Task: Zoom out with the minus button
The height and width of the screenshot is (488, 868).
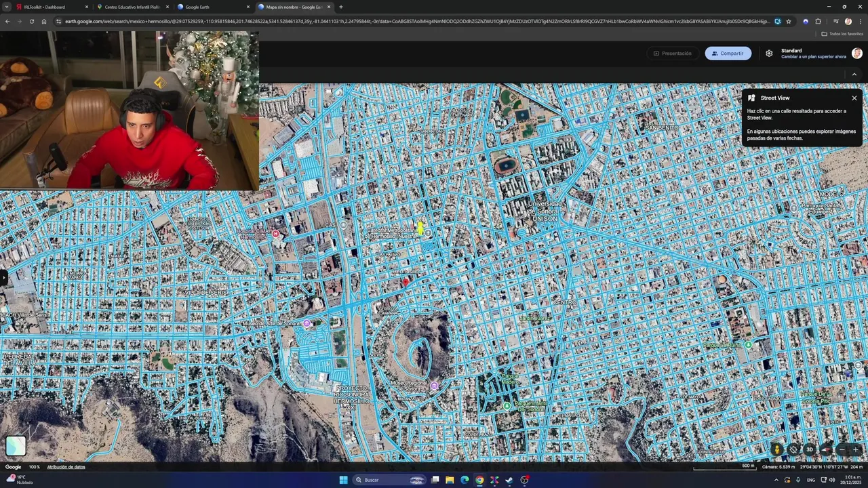Action: point(842,449)
